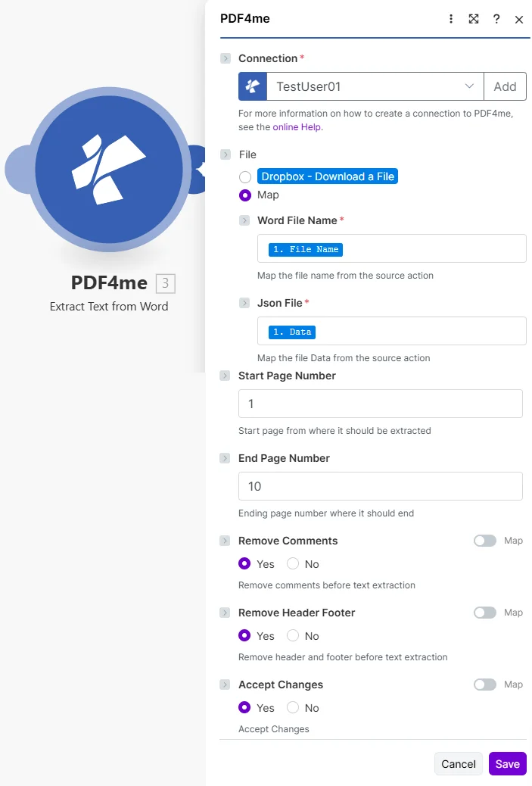Click the PDF4me logo icon beside TestUser01
The width and height of the screenshot is (532, 786).
tap(253, 87)
